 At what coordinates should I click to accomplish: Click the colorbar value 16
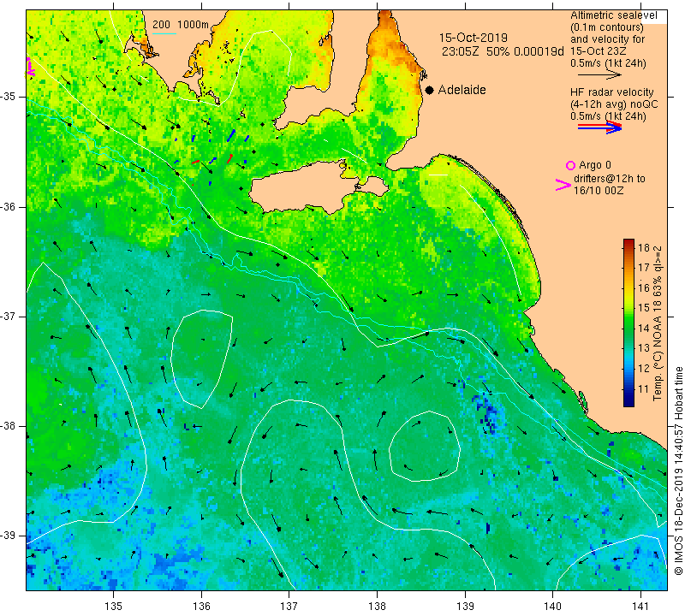tap(644, 287)
